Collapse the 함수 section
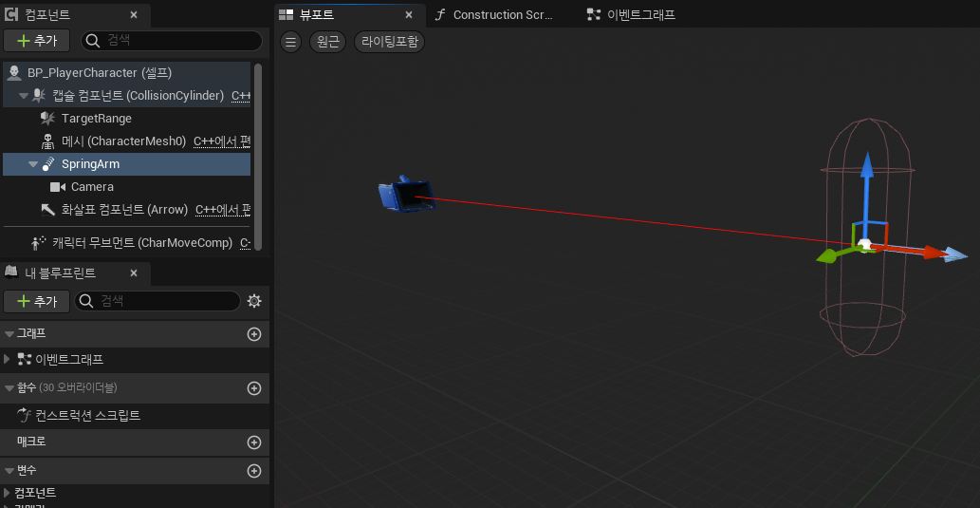This screenshot has height=508, width=980. [9, 387]
